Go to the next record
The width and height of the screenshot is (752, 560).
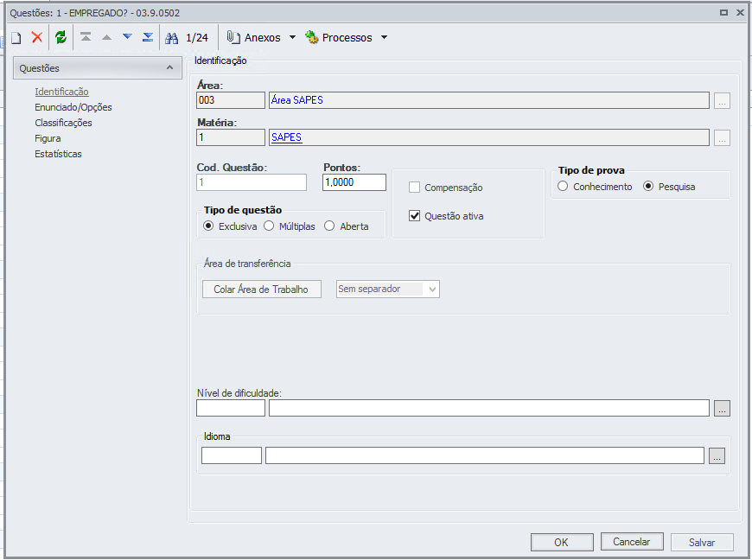click(127, 38)
